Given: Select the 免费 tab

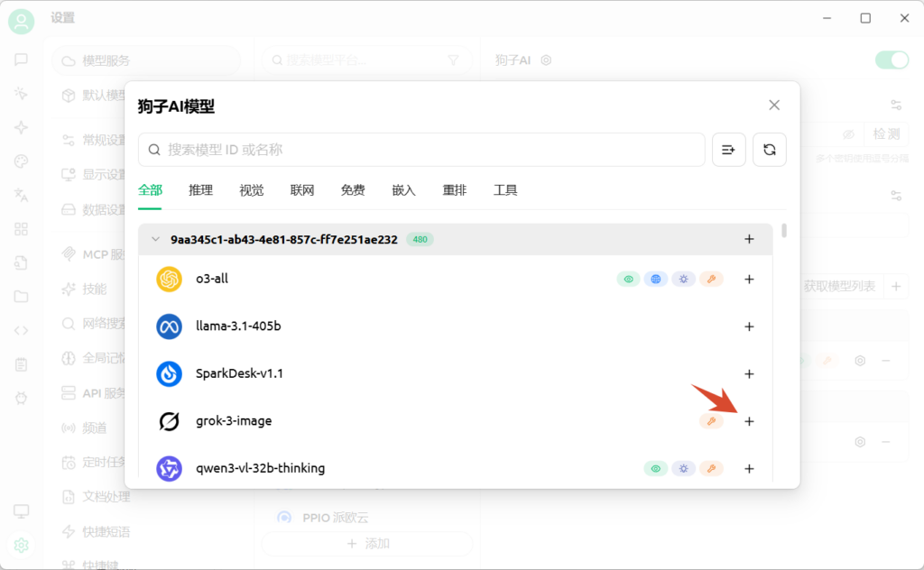Looking at the screenshot, I should [x=353, y=190].
